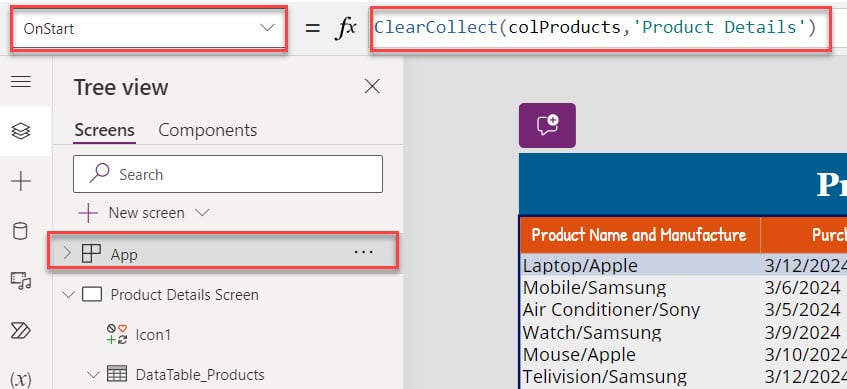Click the Tree view panel title
The height and width of the screenshot is (389, 847).
(x=121, y=87)
